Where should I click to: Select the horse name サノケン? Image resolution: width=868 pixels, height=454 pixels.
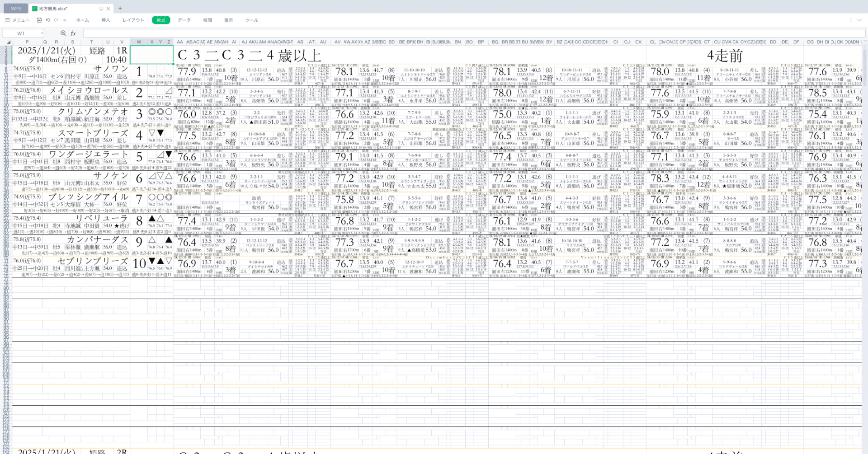[x=111, y=175]
